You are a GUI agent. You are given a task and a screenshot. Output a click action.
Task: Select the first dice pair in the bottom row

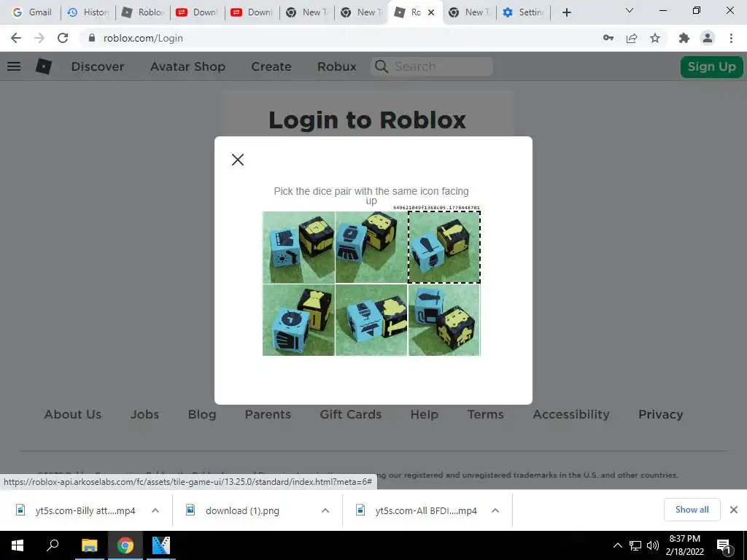(298, 320)
